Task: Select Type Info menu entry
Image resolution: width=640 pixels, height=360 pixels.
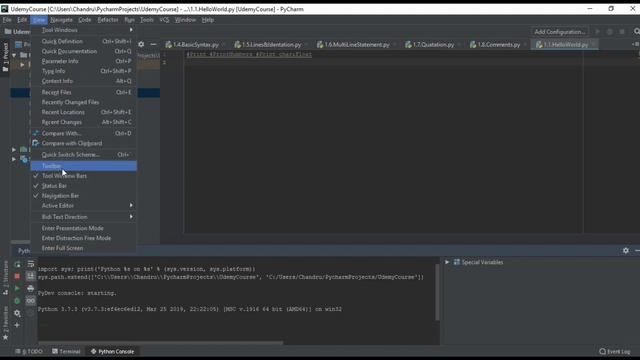Action: point(84,71)
